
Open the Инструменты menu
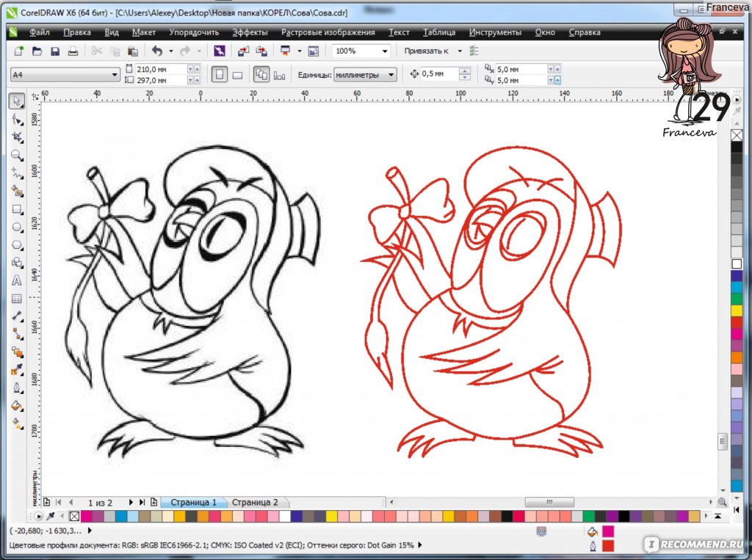[495, 32]
